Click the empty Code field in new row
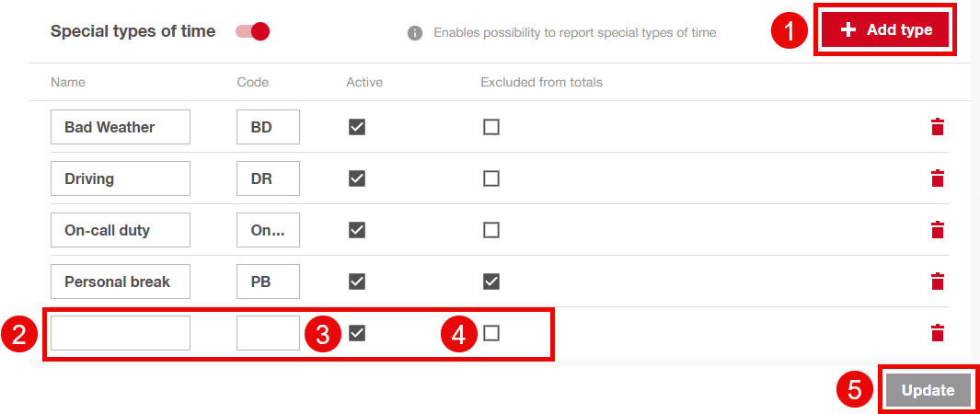The width and height of the screenshot is (980, 414). click(x=268, y=333)
